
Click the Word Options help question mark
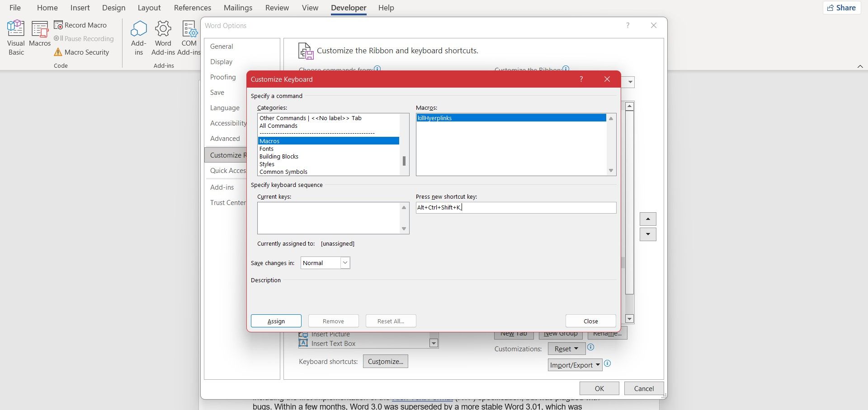click(627, 25)
